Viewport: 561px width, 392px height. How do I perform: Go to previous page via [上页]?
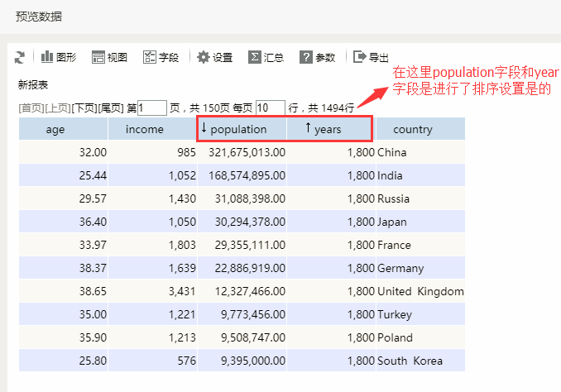point(58,108)
